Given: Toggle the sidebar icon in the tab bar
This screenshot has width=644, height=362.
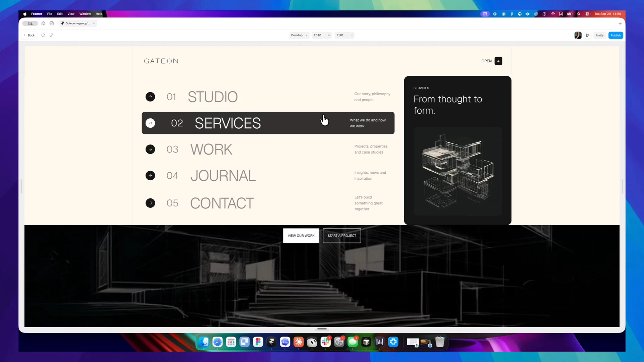Looking at the screenshot, I should coord(30,23).
